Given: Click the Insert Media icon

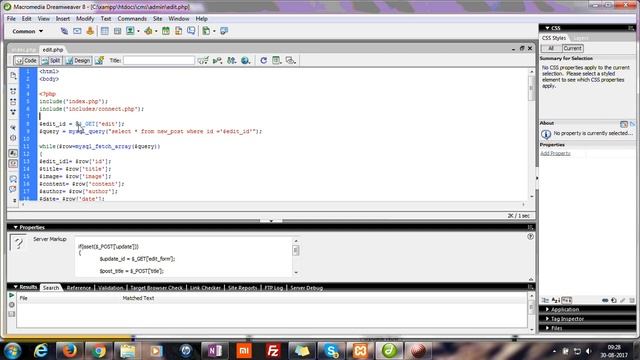Looking at the screenshot, I should (x=148, y=31).
